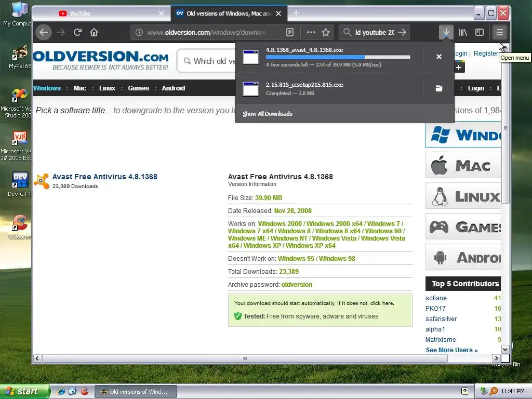Viewport: 532px width, 399px height.
Task: Click the OldVersion.com logo
Action: 101,60
